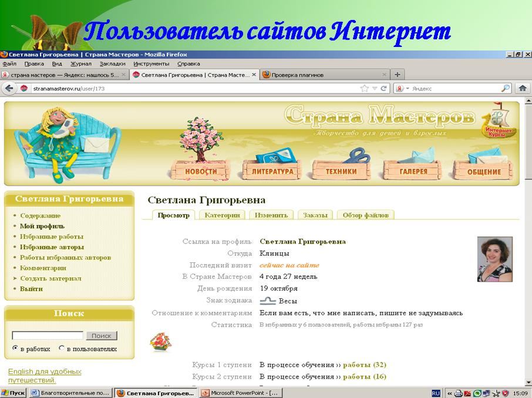Screen dimensions: 532x398
Task: Click the magnifier icon in the Яндекс search box
Action: pyautogui.click(x=506, y=88)
